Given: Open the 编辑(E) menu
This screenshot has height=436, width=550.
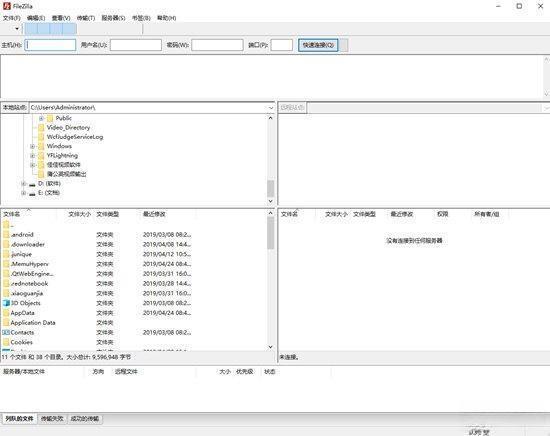Looking at the screenshot, I should tap(36, 18).
